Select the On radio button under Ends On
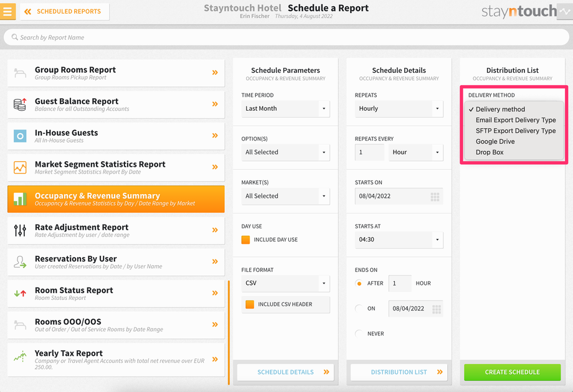The image size is (573, 392). [x=359, y=309]
